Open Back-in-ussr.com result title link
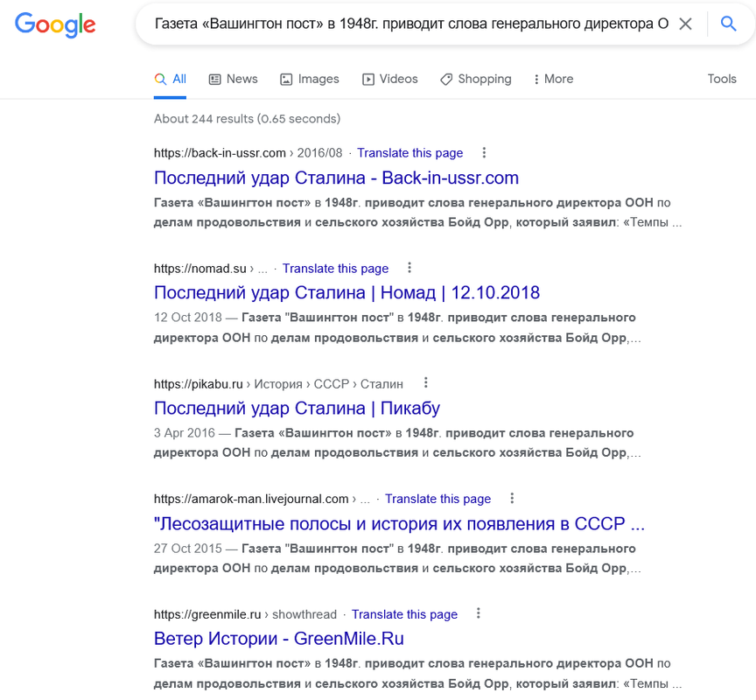The width and height of the screenshot is (756, 700). [x=336, y=178]
